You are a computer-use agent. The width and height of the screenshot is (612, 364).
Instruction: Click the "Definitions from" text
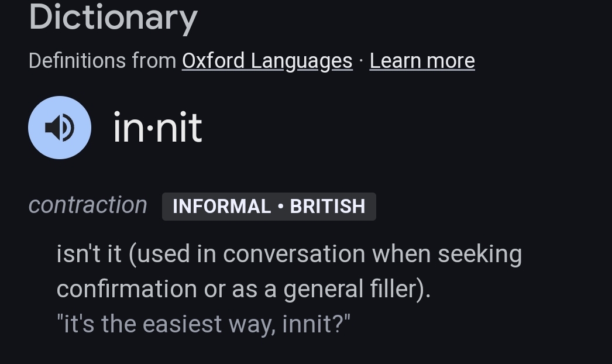102,61
